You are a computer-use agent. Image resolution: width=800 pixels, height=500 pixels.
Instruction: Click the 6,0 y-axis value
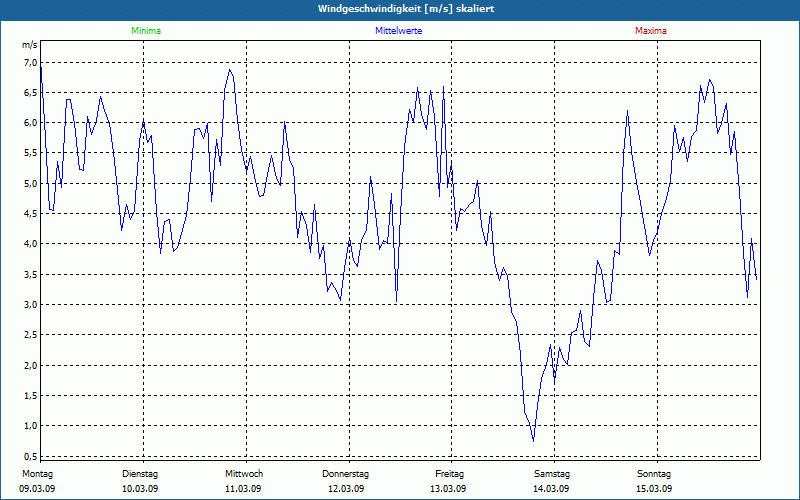31,122
